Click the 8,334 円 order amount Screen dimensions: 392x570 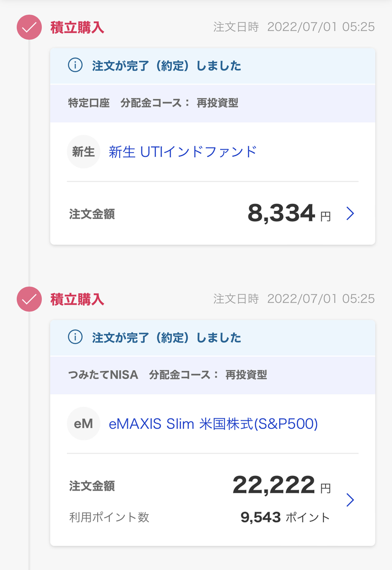(289, 214)
